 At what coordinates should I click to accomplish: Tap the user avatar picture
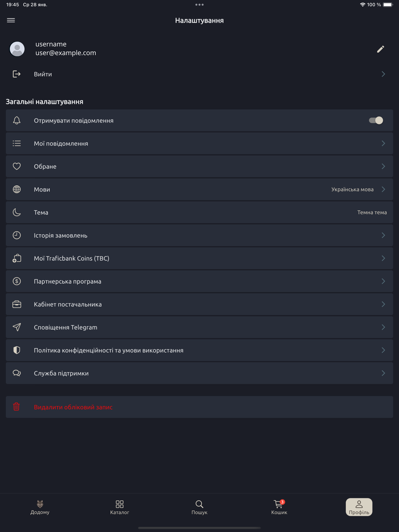(x=17, y=49)
